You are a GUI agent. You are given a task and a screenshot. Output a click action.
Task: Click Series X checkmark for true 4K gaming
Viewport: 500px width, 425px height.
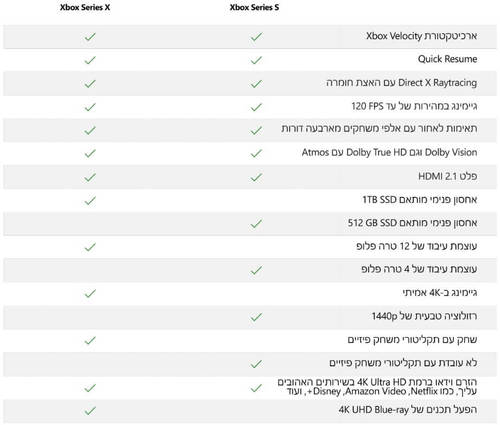click(x=90, y=293)
